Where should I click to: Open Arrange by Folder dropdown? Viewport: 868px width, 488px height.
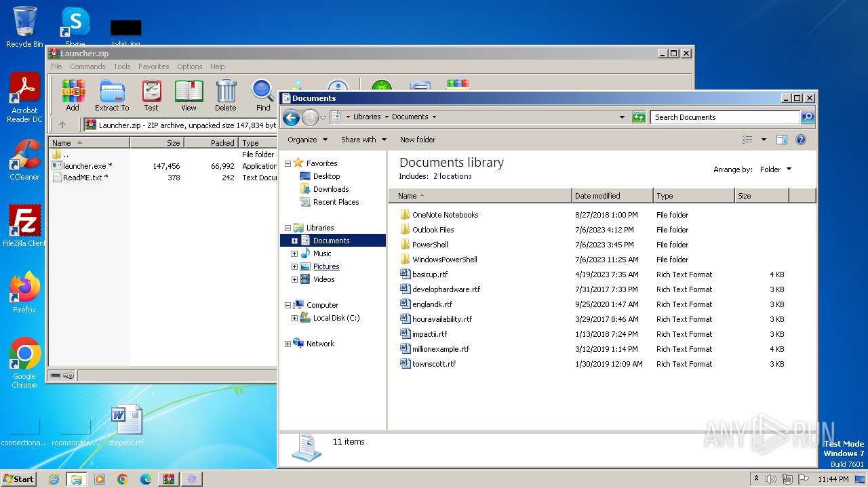(x=775, y=169)
